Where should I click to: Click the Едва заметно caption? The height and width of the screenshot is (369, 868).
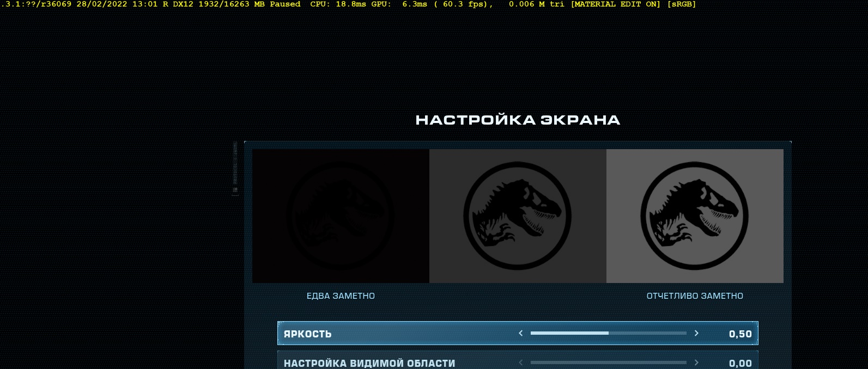(341, 296)
